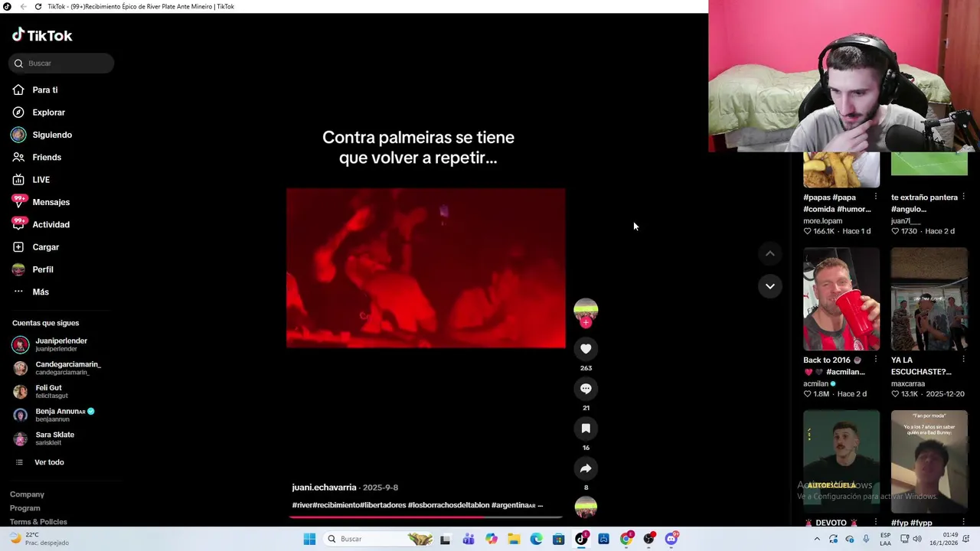Open Actividad notifications icon

coord(18,224)
